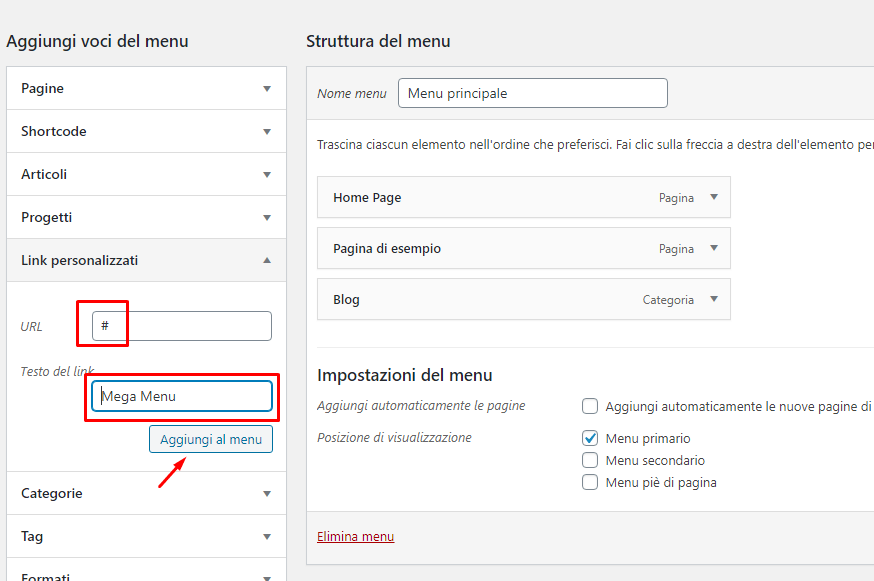This screenshot has width=874, height=581.
Task: Expand the Pagine section arrow
Action: [x=267, y=89]
